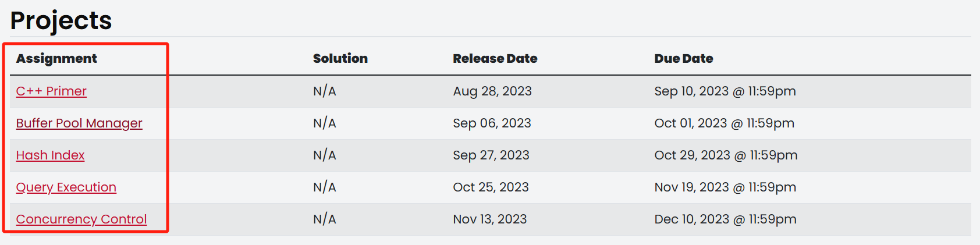Go to the Concurrency Control project
The height and width of the screenshot is (245, 980).
[x=81, y=219]
